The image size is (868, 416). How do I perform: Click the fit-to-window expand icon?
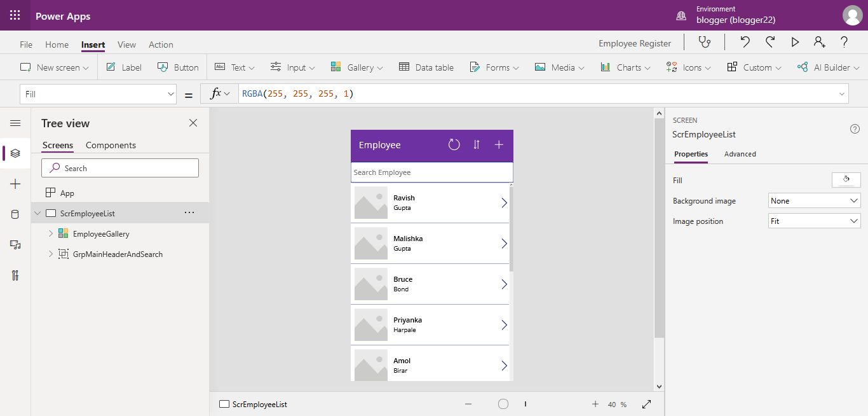[647, 404]
